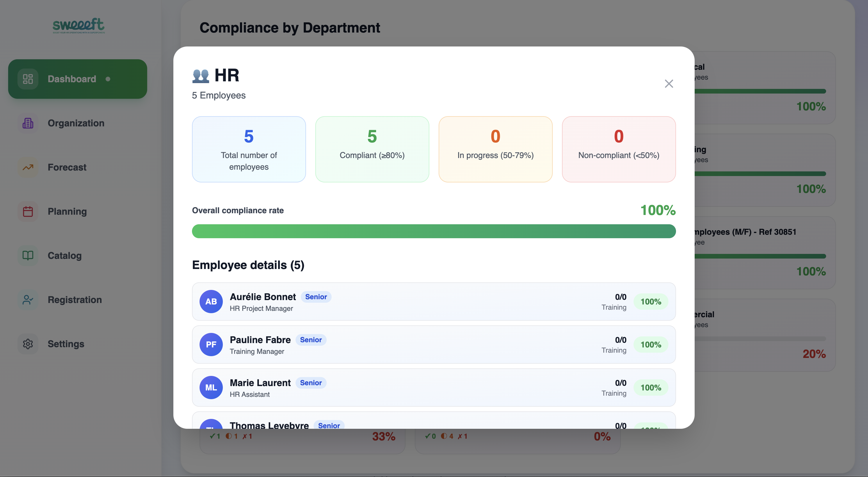
Task: Click the AB avatar for Aurélie Bonnet
Action: 211,301
